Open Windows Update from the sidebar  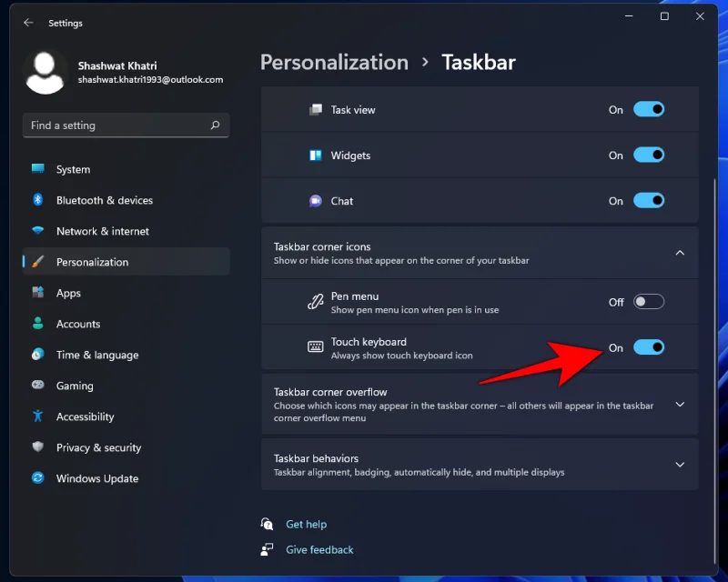point(38,478)
